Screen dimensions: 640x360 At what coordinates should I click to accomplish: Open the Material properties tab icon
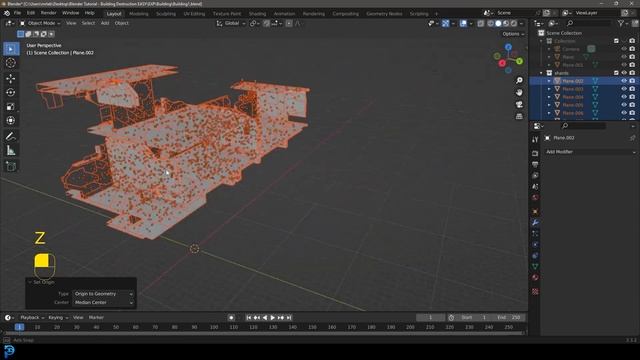pos(535,278)
